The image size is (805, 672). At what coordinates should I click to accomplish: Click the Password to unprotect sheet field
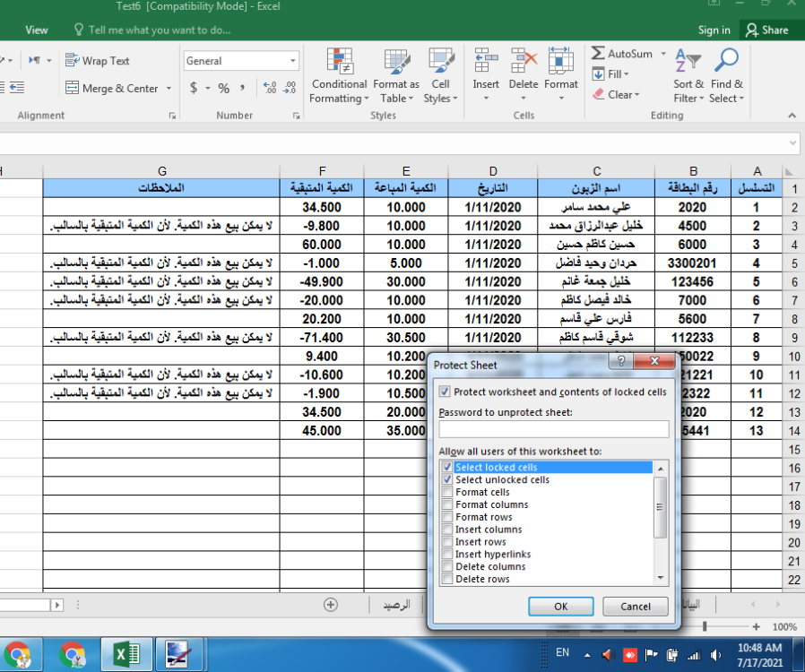click(554, 429)
